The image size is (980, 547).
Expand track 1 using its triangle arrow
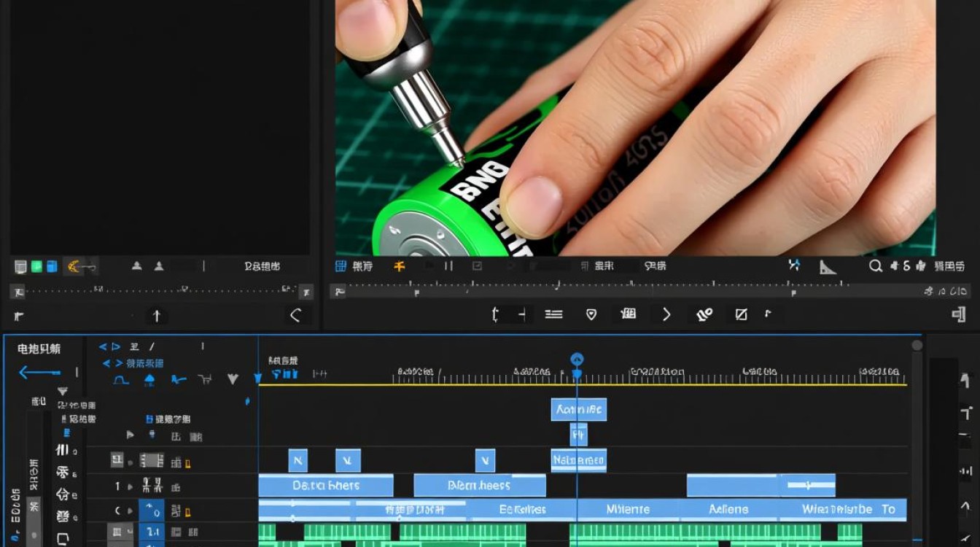pyautogui.click(x=130, y=486)
